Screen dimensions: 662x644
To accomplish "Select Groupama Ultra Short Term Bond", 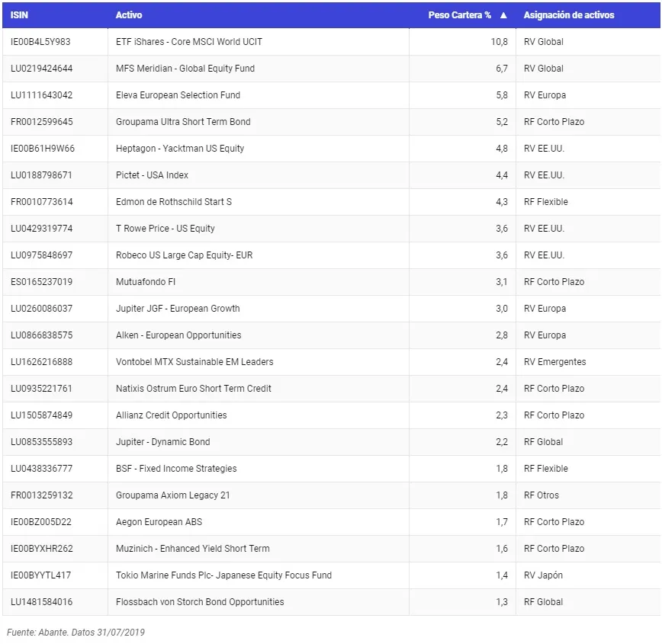I will 183,122.
